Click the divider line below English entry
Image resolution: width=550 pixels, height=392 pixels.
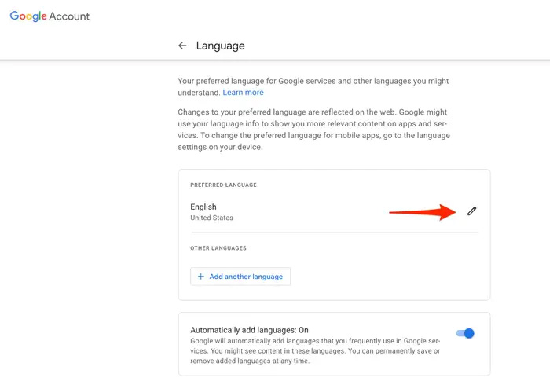(x=334, y=233)
